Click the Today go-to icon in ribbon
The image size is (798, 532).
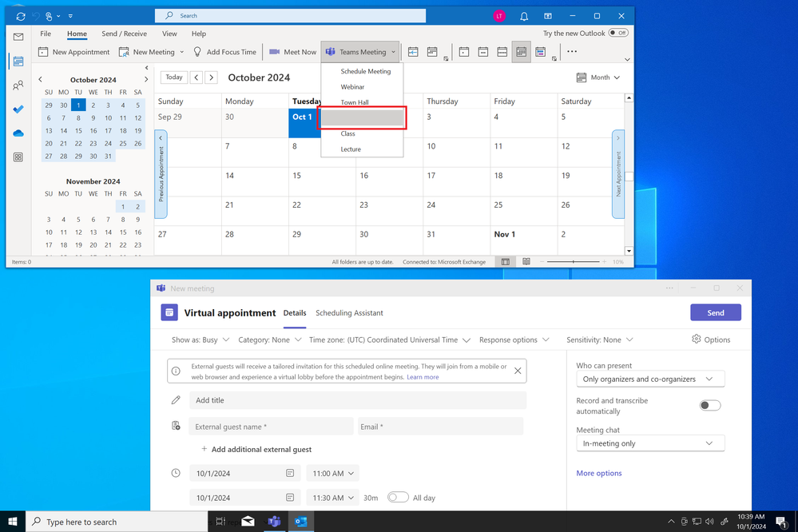[413, 52]
